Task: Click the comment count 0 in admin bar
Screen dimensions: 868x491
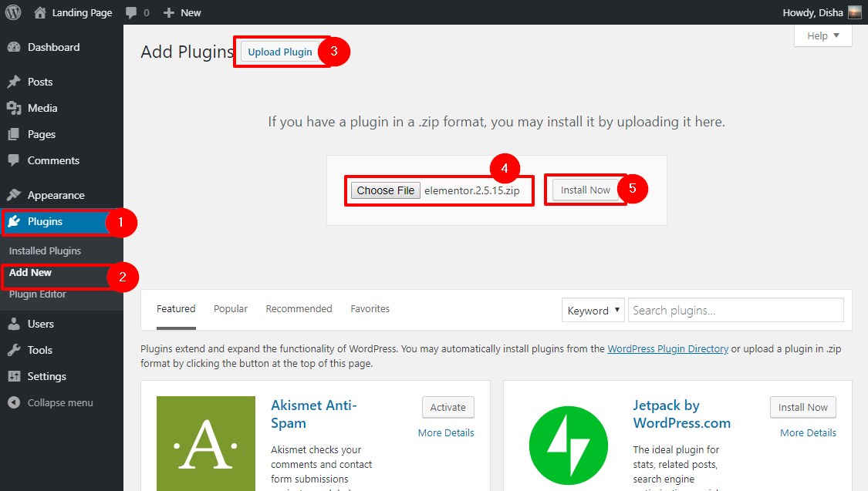Action: [x=146, y=12]
